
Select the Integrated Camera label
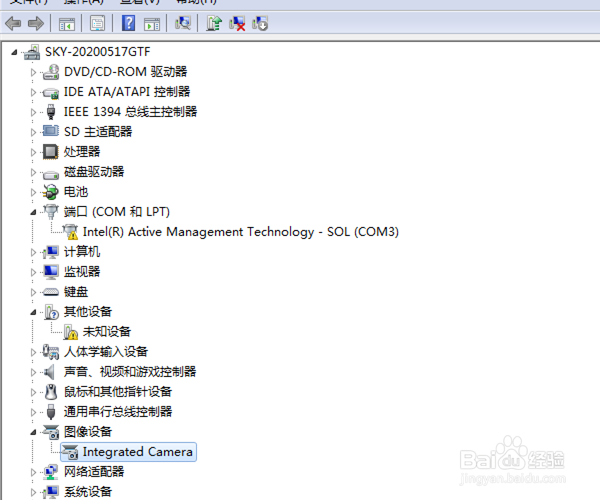pyautogui.click(x=137, y=452)
